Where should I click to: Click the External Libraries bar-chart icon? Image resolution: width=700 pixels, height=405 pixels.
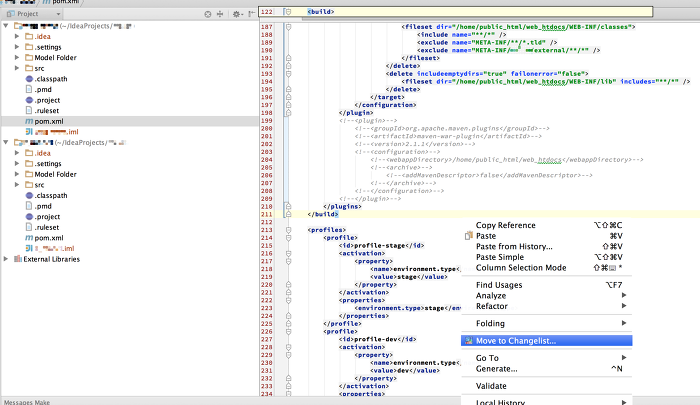(x=18, y=259)
